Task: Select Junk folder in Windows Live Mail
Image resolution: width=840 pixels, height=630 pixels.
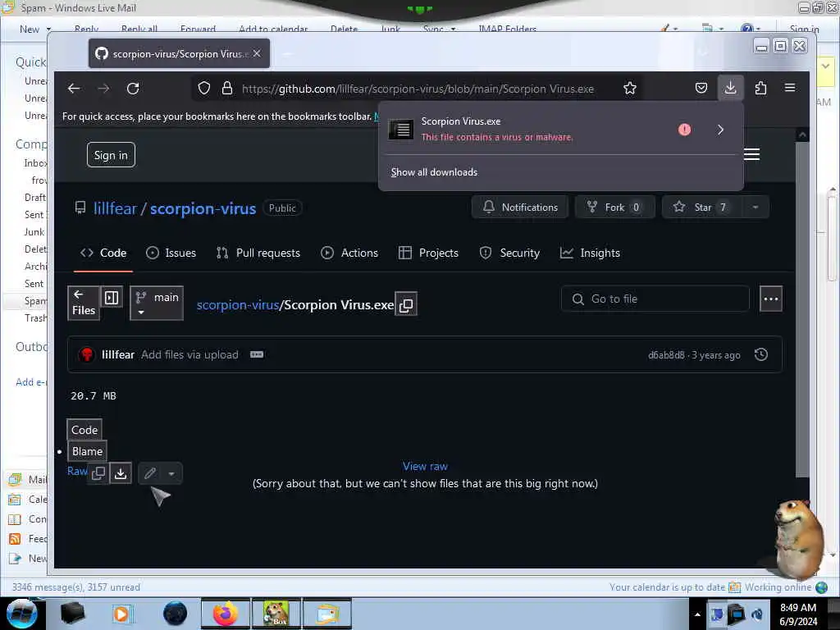Action: point(34,232)
